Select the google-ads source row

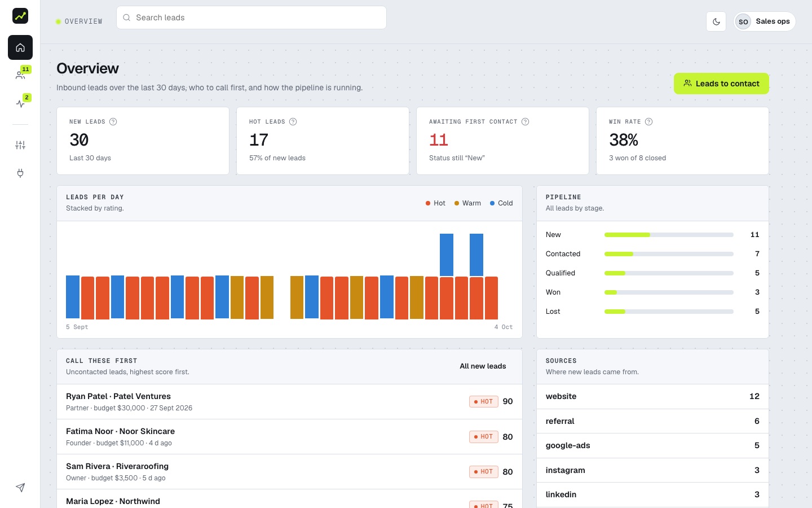tap(652, 445)
